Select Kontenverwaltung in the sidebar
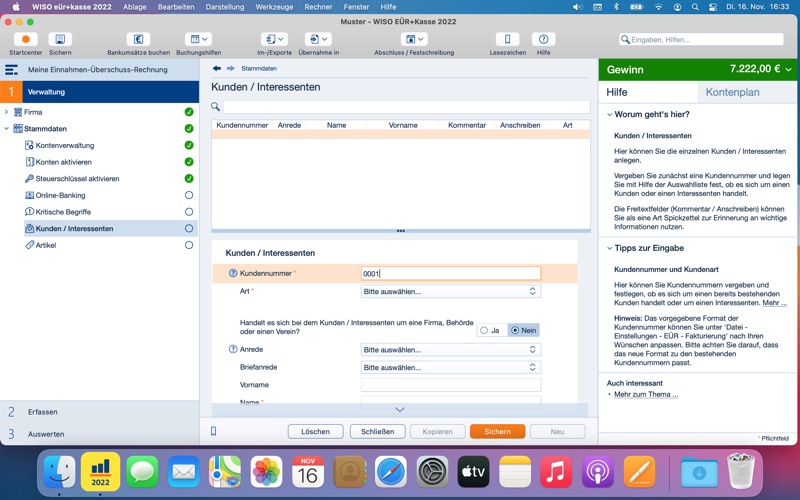800x500 pixels. 65,145
